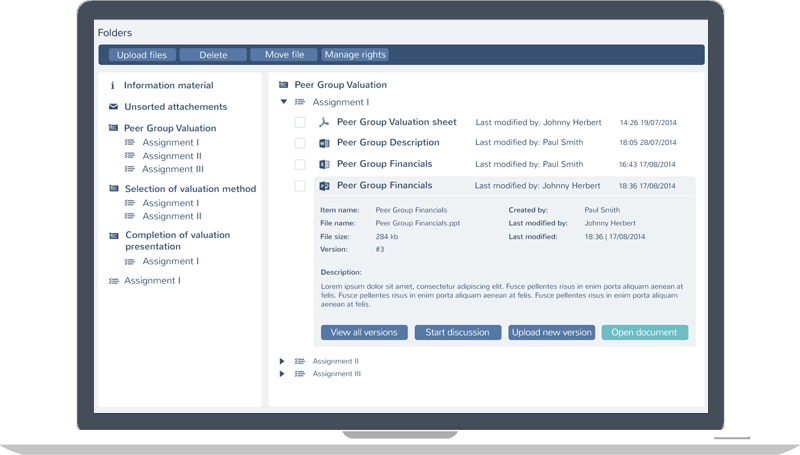Viewport: 800px width, 455px height.
Task: Click the Excel icon beside Peer Group Financials
Action: 323,164
